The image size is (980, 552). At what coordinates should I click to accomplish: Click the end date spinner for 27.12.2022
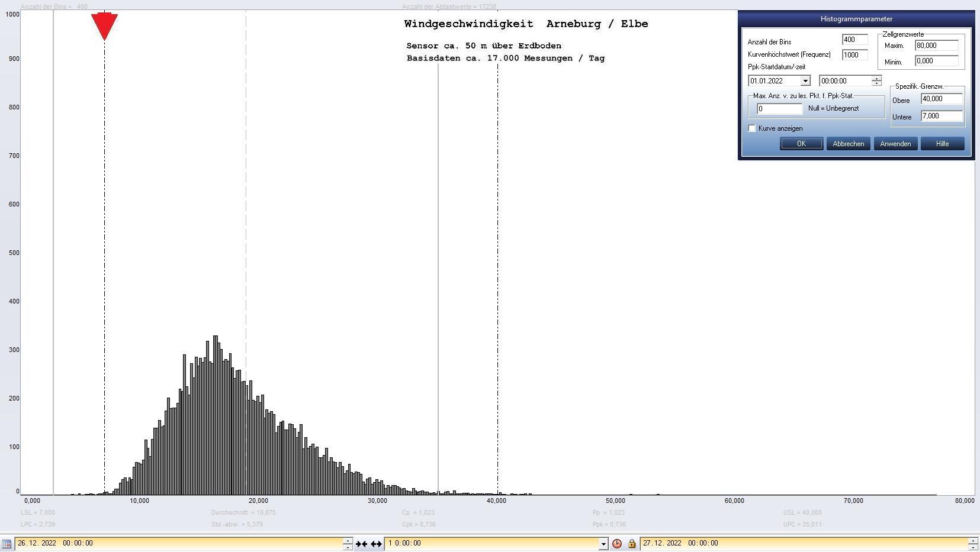point(972,544)
